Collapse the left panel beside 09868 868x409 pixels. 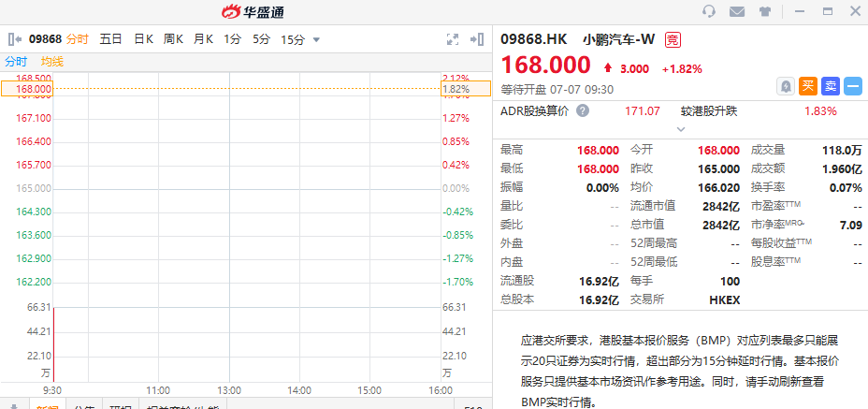15,39
